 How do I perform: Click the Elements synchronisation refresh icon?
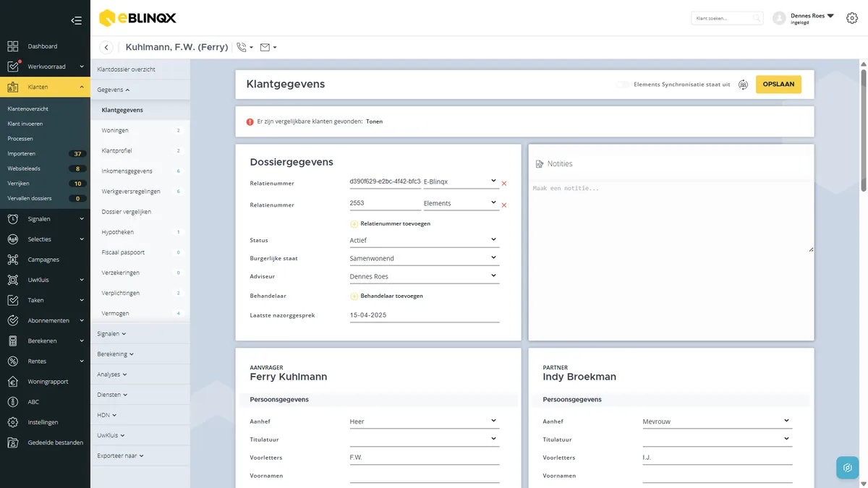coord(743,85)
